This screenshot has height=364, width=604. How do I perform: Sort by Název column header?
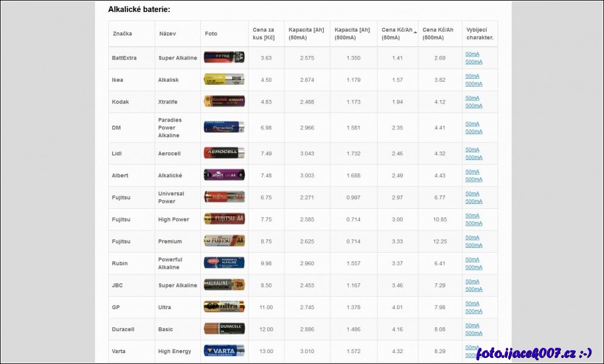pos(168,34)
